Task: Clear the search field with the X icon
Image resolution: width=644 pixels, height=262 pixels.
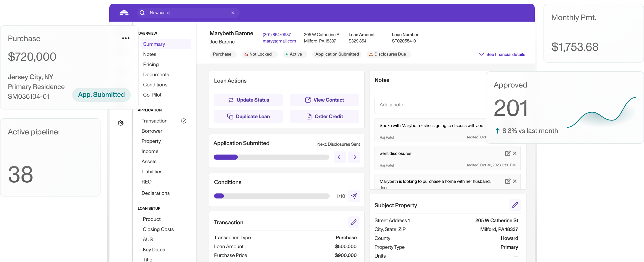Action: coord(232,13)
